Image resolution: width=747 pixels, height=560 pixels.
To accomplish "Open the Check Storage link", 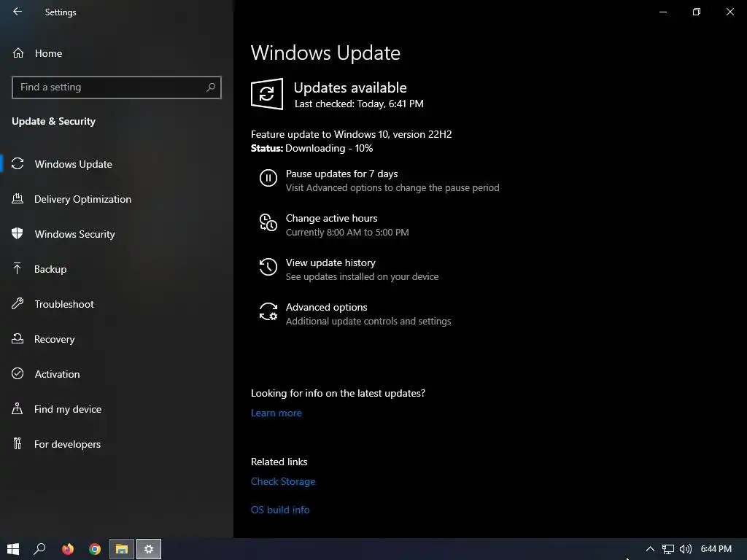I will pyautogui.click(x=283, y=481).
